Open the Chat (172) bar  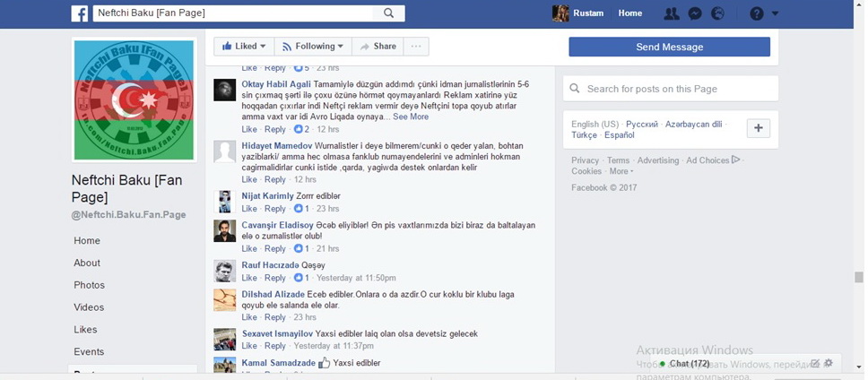click(744, 363)
